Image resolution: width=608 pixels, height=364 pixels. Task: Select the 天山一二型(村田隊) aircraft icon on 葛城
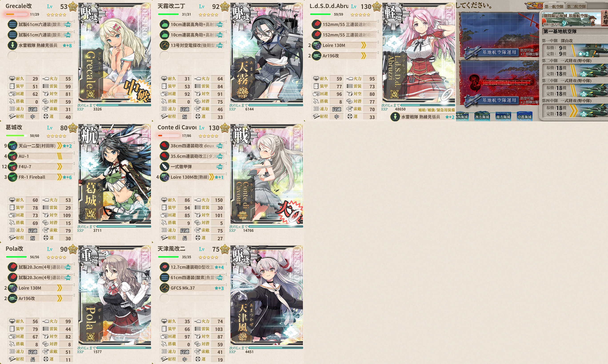[12, 146]
